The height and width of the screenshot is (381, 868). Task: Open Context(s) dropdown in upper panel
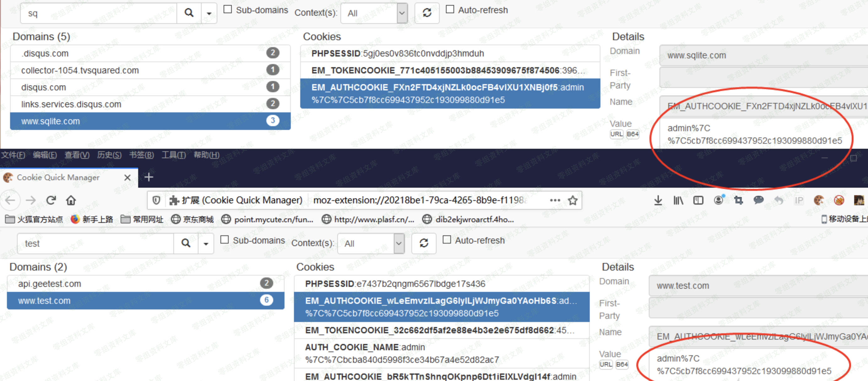click(374, 13)
